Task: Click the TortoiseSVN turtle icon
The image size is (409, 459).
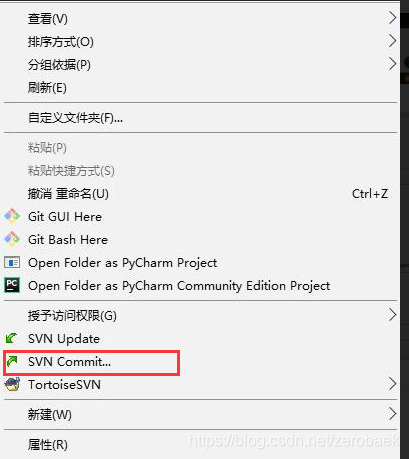Action: 12,384
